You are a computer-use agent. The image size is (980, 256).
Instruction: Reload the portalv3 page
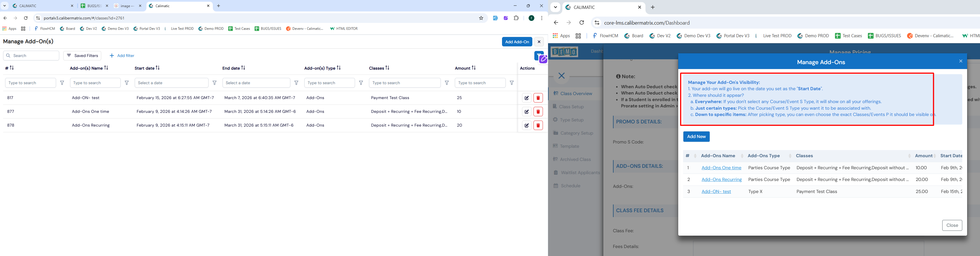pyautogui.click(x=25, y=18)
